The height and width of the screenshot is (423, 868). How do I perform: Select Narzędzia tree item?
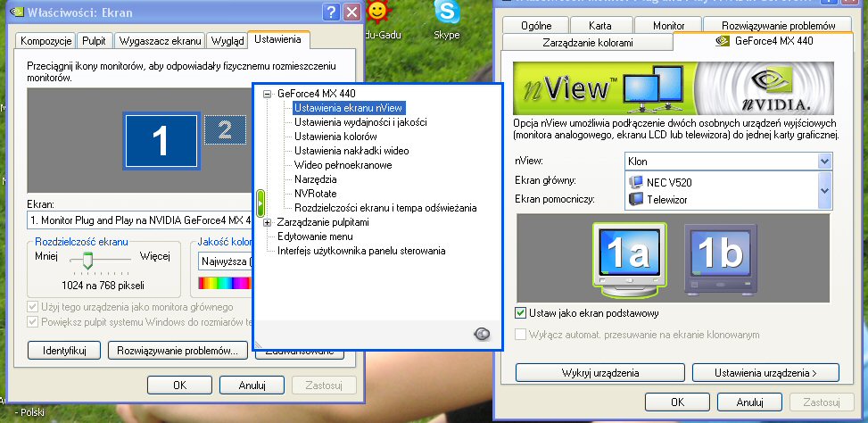point(316,179)
